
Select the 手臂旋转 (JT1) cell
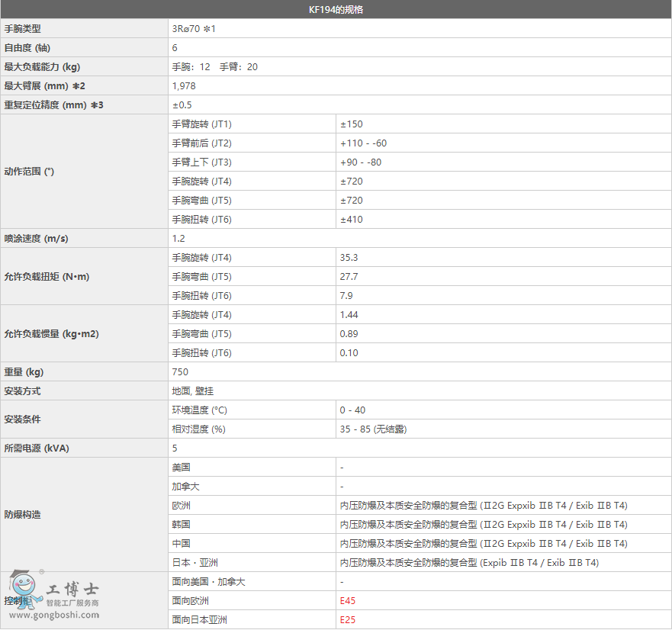(x=201, y=124)
